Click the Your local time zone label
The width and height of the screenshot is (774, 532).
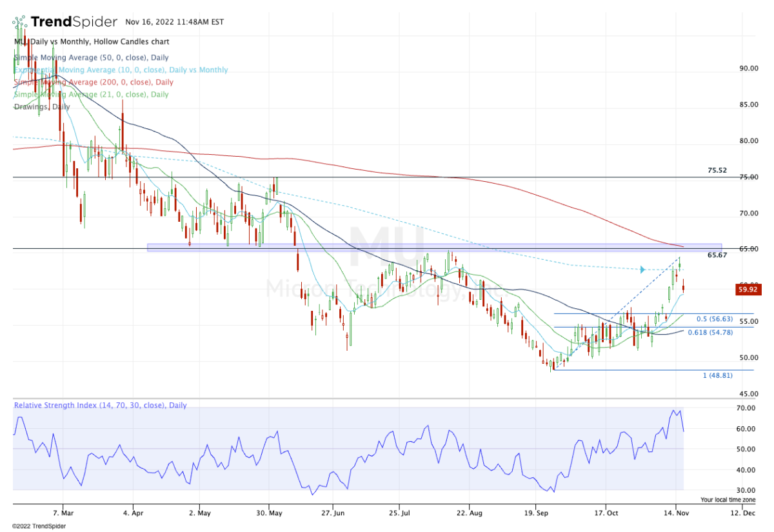coord(728,499)
